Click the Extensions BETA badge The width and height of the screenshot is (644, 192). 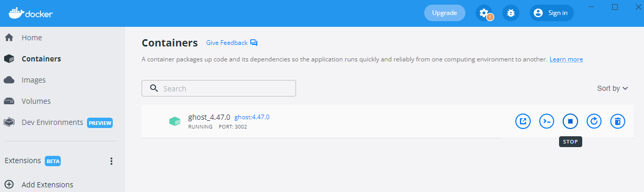[x=53, y=161]
